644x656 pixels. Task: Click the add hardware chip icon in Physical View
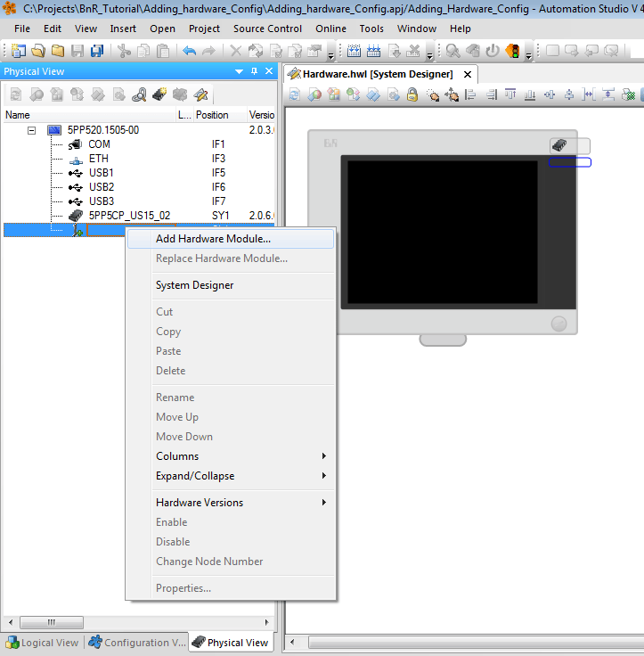[159, 95]
